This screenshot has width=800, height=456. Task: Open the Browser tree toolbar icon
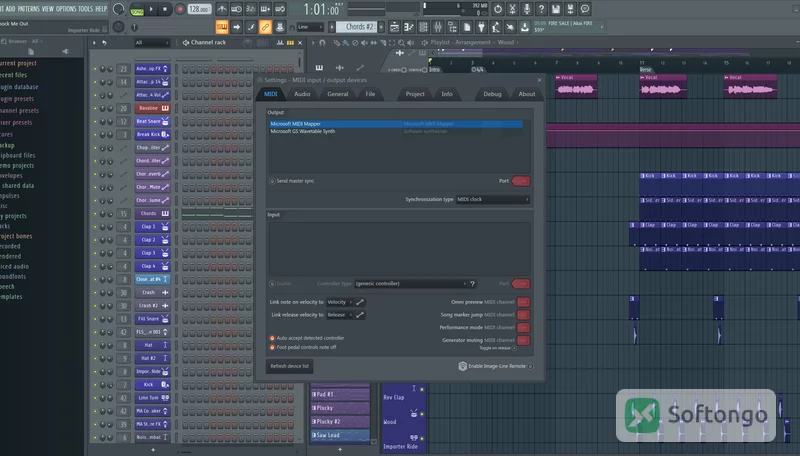pyautogui.click(x=452, y=27)
